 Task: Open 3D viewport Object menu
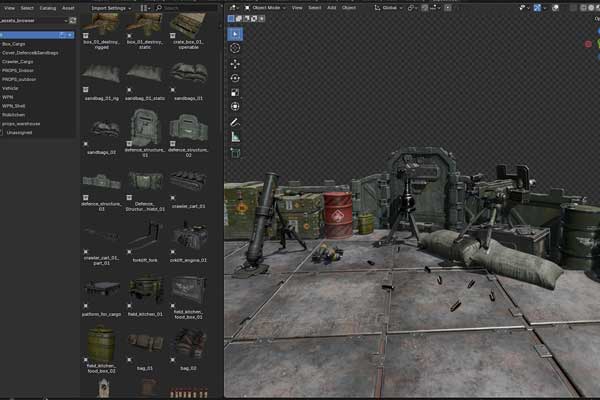(x=349, y=8)
